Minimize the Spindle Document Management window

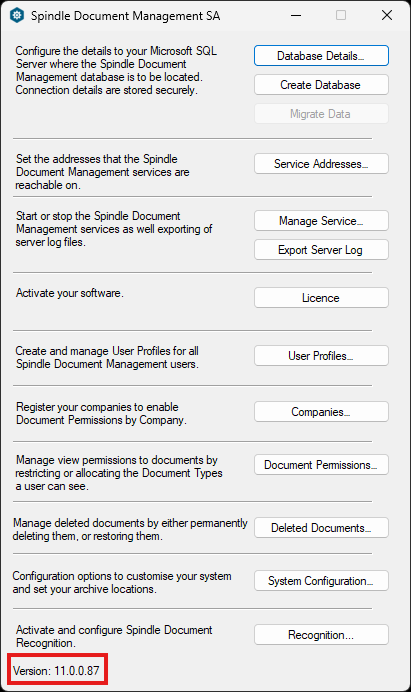pos(296,15)
